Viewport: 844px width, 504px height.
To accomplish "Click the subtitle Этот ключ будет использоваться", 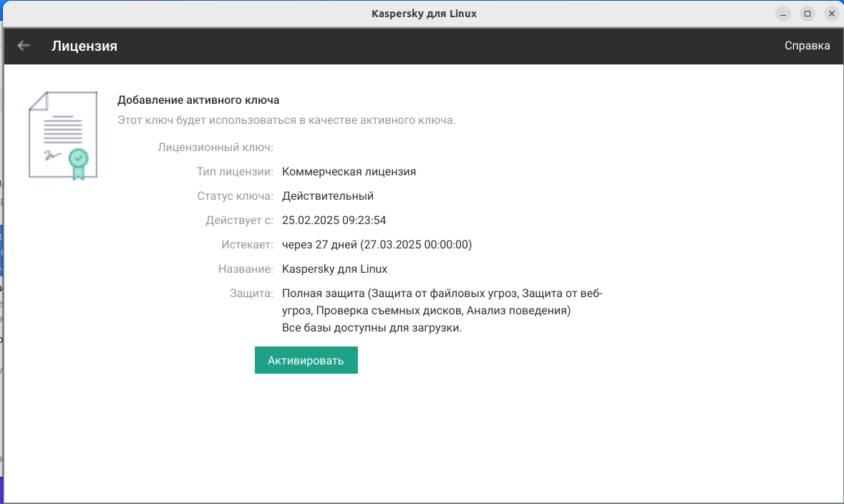I will (286, 120).
